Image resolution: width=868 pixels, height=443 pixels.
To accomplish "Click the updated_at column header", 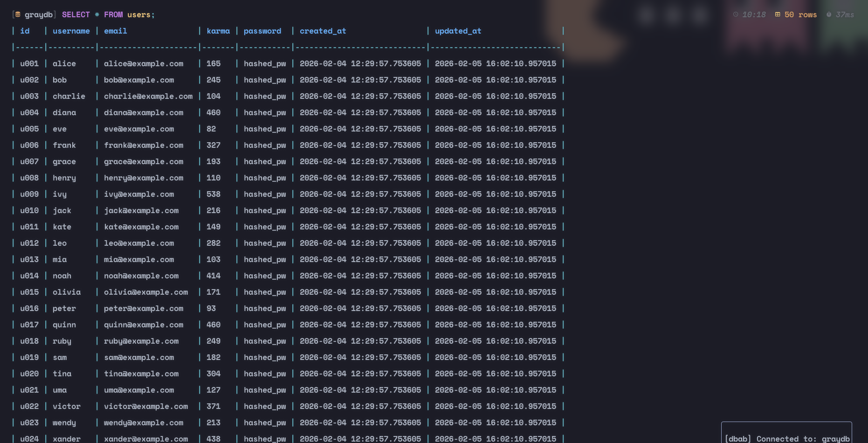I will pyautogui.click(x=458, y=31).
